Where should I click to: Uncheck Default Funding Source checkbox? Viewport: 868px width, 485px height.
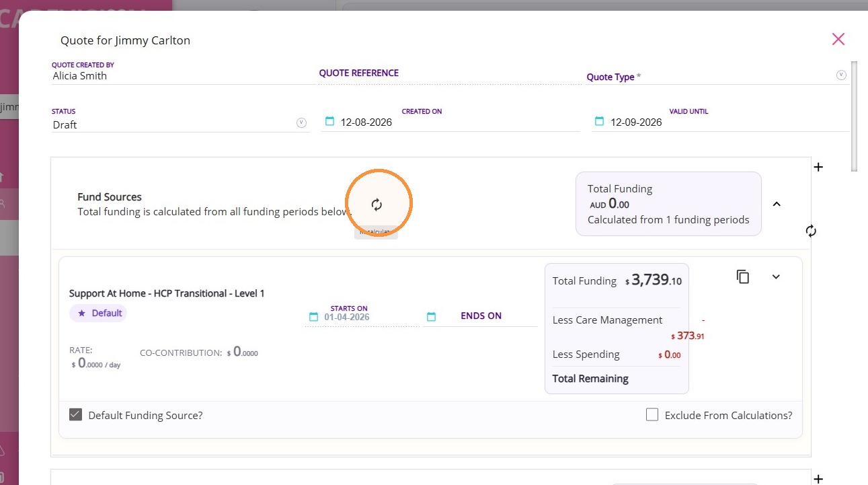point(75,414)
